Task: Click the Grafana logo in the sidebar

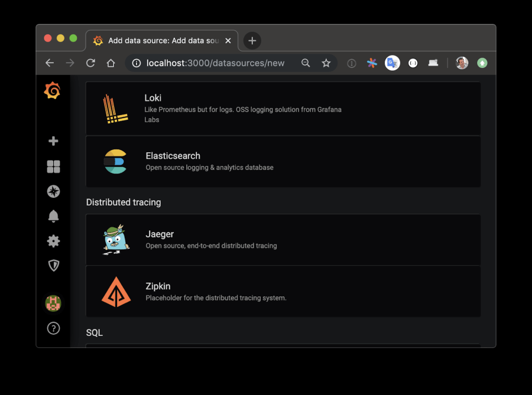Action: [x=53, y=90]
